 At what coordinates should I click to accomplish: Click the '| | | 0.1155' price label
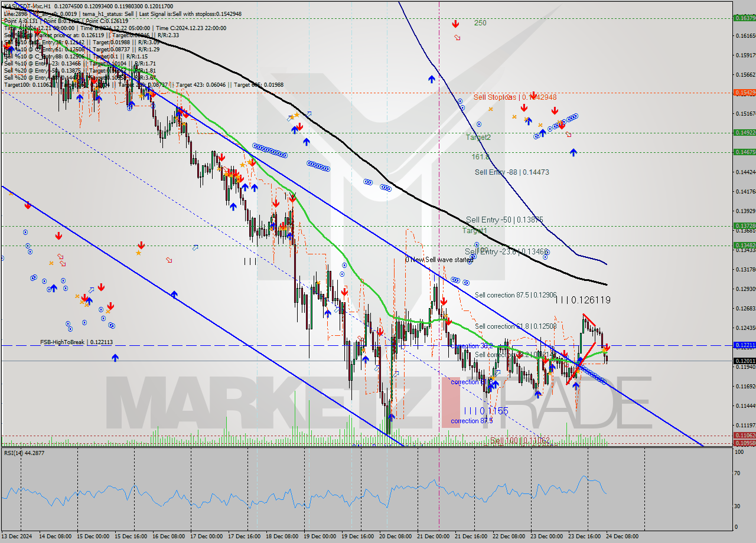pos(485,410)
